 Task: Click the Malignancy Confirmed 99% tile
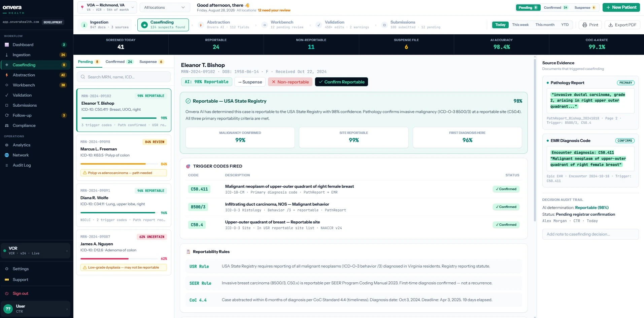pyautogui.click(x=240, y=137)
